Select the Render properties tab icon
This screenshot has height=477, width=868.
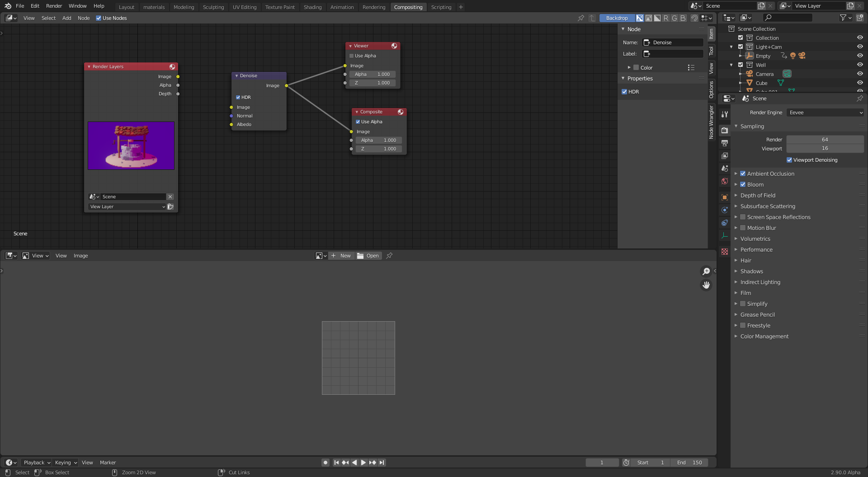point(725,131)
